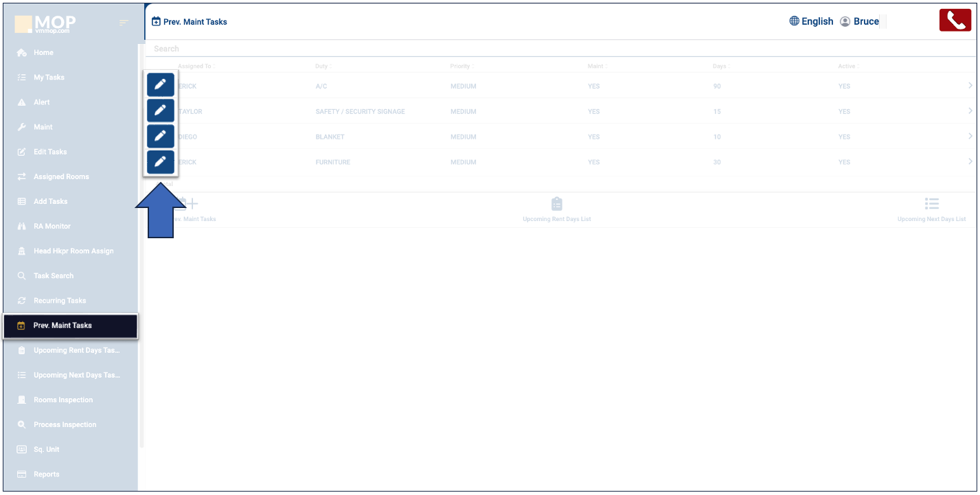Open My Tasks in the sidebar
Viewport: 980px width, 495px height.
49,78
